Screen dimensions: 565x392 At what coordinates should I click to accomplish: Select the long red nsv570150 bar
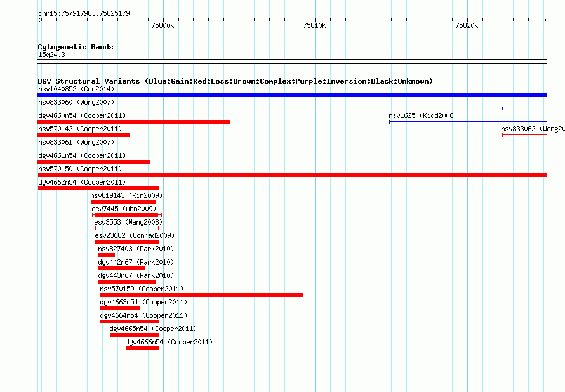pos(292,175)
